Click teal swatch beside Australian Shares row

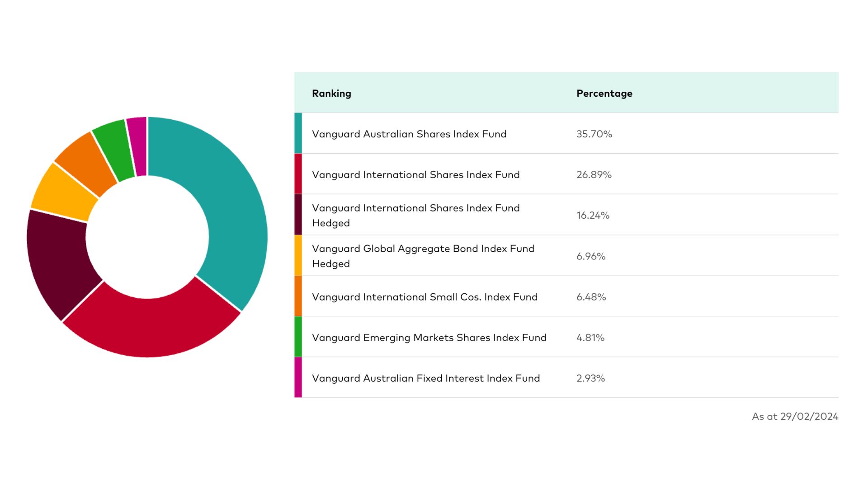click(298, 133)
